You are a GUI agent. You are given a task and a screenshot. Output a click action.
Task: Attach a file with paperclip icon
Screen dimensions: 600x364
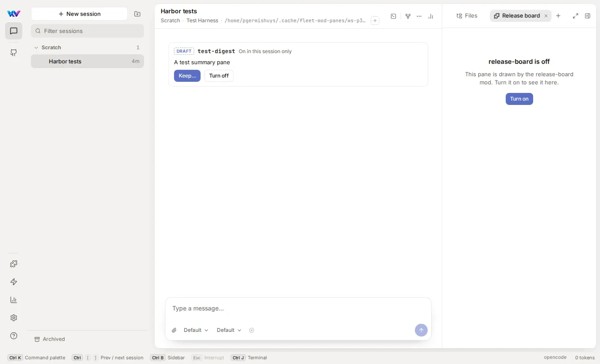coord(174,330)
